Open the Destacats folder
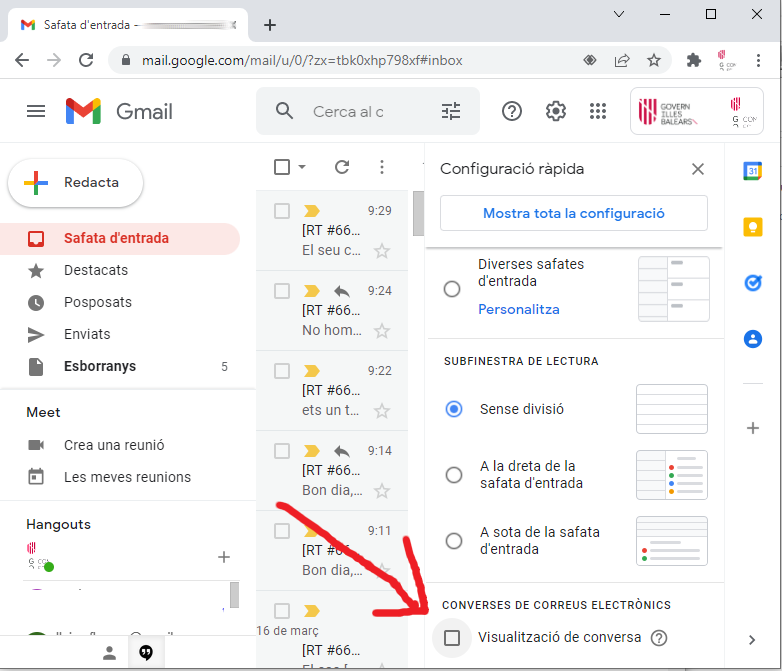This screenshot has width=782, height=671. click(96, 270)
